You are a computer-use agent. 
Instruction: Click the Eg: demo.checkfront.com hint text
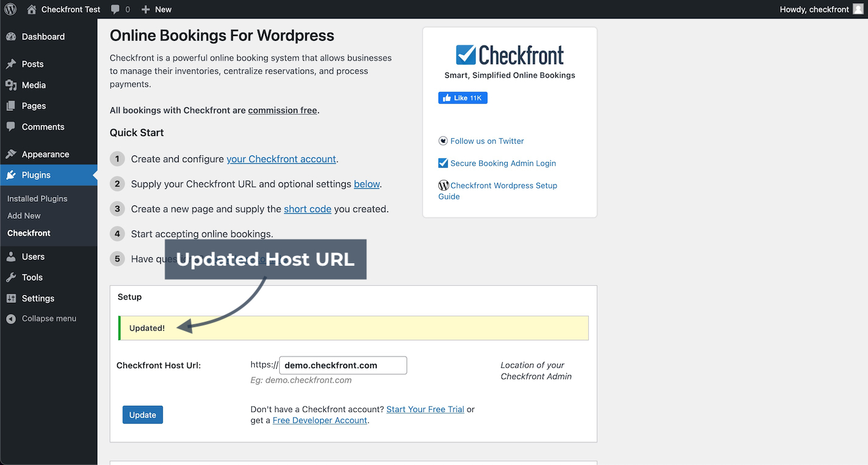[301, 380]
